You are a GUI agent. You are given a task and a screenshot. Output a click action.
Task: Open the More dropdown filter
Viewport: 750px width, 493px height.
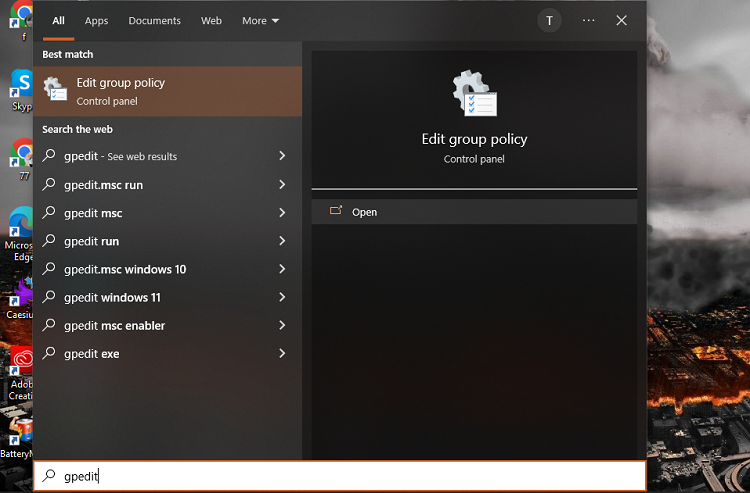[260, 20]
